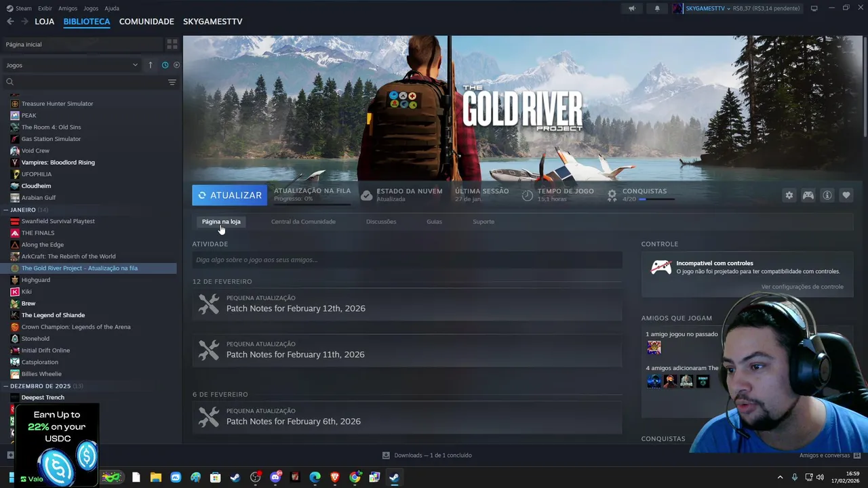Go to COMUNIDADE section
The width and height of the screenshot is (868, 488).
click(146, 22)
